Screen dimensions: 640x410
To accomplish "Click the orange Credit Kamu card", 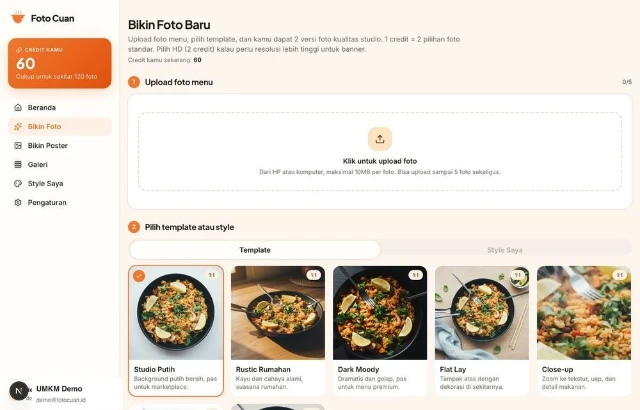I will click(x=60, y=63).
